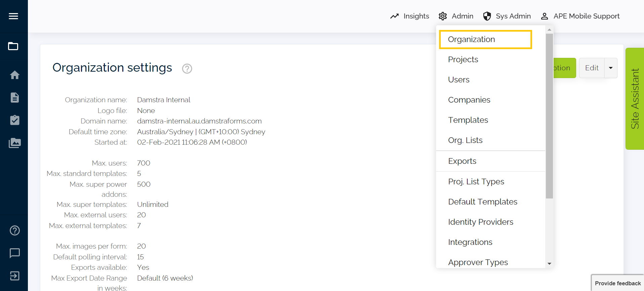Expand the Edit button dropdown arrow
This screenshot has height=291, width=644.
pos(611,68)
